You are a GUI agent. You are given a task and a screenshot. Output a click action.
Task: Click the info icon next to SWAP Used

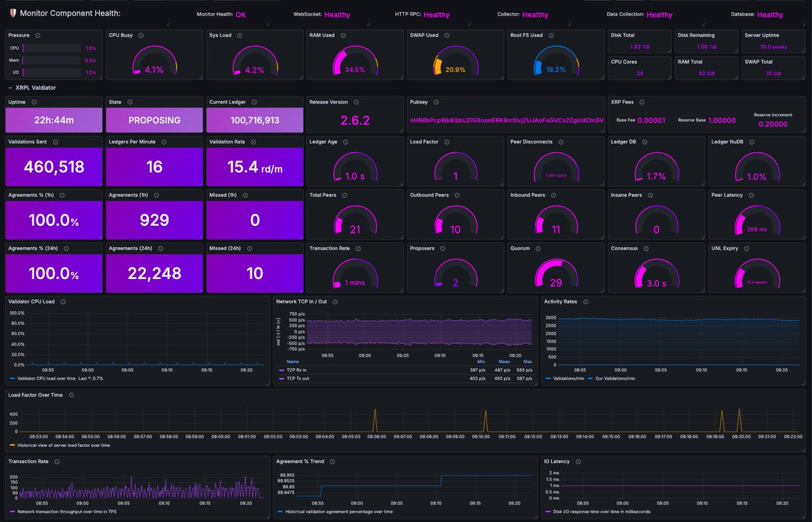pos(447,35)
